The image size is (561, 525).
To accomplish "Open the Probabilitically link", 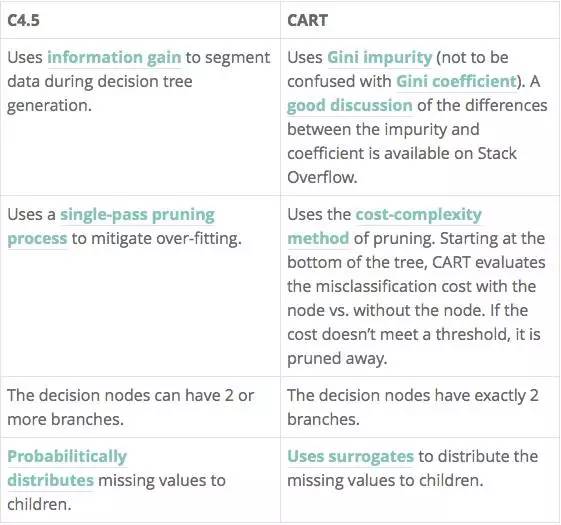I will click(67, 457).
